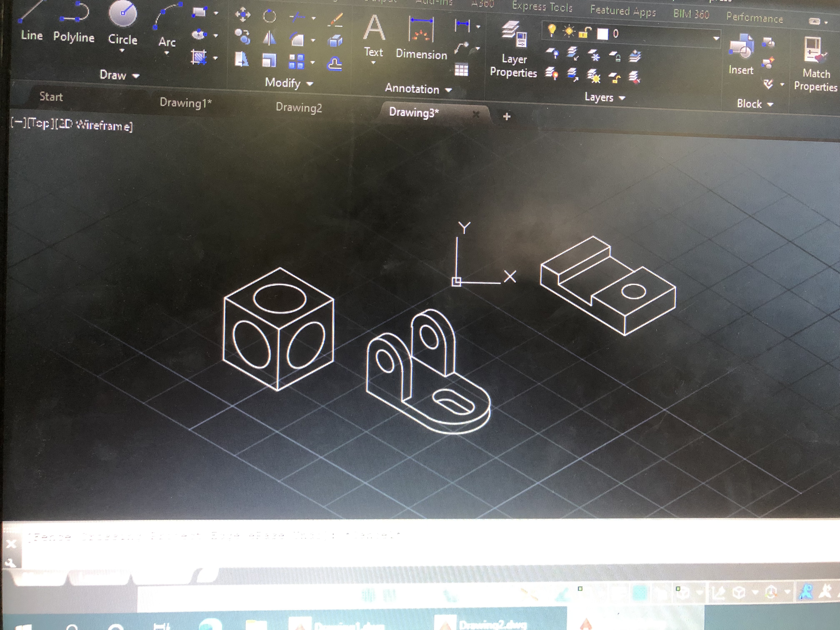Click the Offset tool icon
The image size is (840, 630).
(335, 63)
